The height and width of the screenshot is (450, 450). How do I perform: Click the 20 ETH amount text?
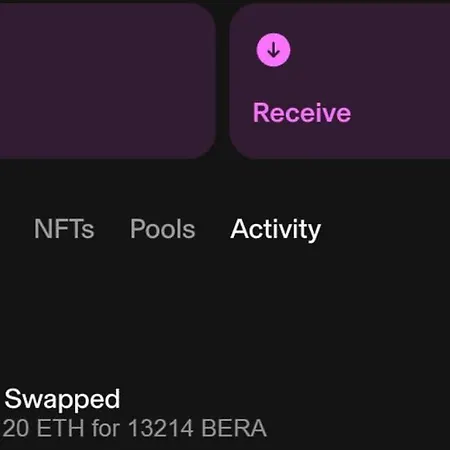click(43, 428)
